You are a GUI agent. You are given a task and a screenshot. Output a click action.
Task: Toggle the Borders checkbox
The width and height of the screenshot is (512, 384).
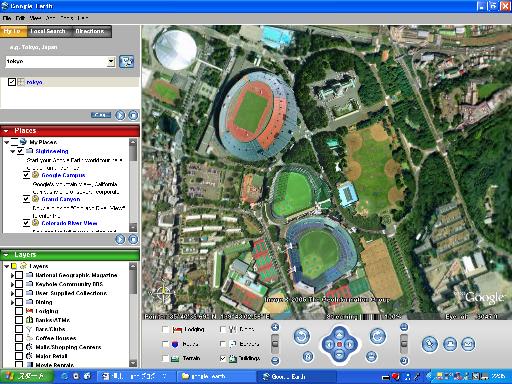[223, 344]
